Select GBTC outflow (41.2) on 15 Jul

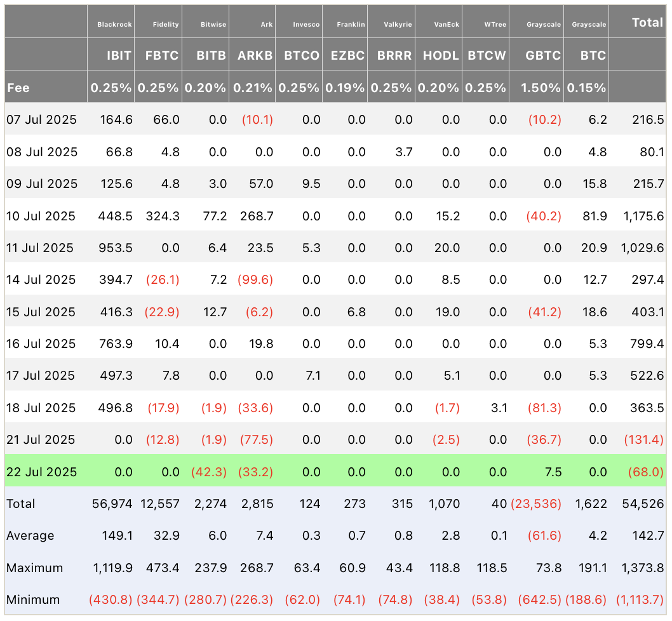pyautogui.click(x=544, y=312)
